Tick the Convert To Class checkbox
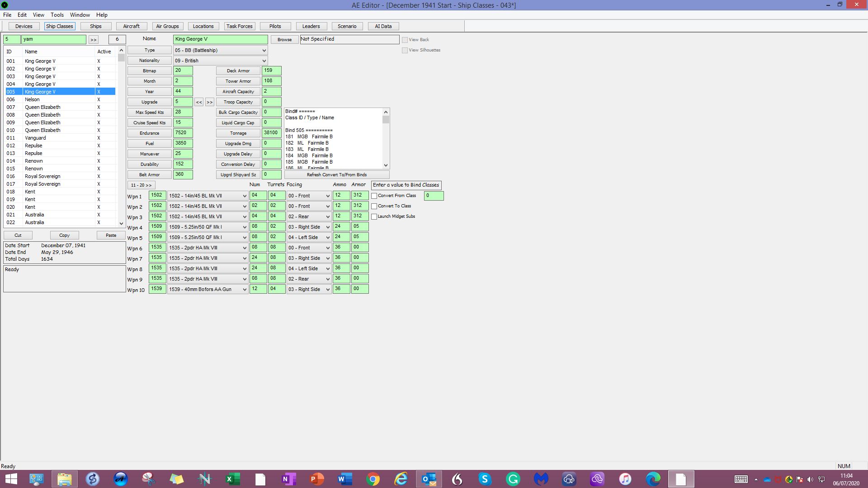This screenshot has width=868, height=488. [x=374, y=206]
